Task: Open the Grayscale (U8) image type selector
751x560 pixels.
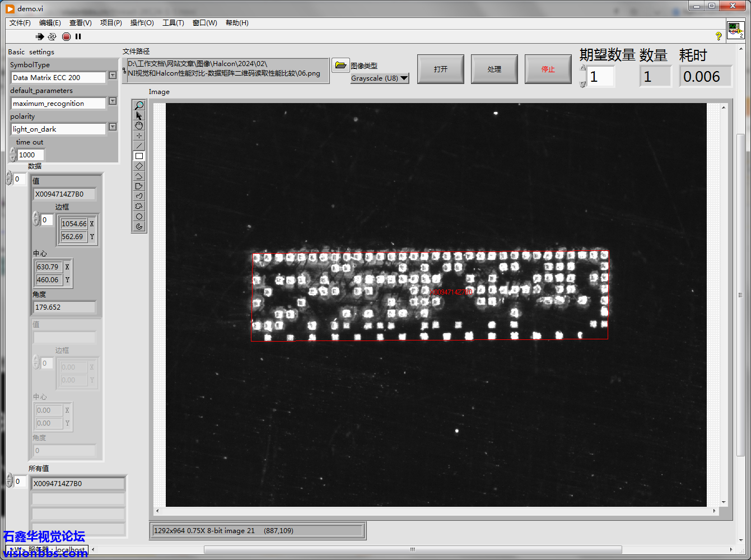Action: pos(380,78)
